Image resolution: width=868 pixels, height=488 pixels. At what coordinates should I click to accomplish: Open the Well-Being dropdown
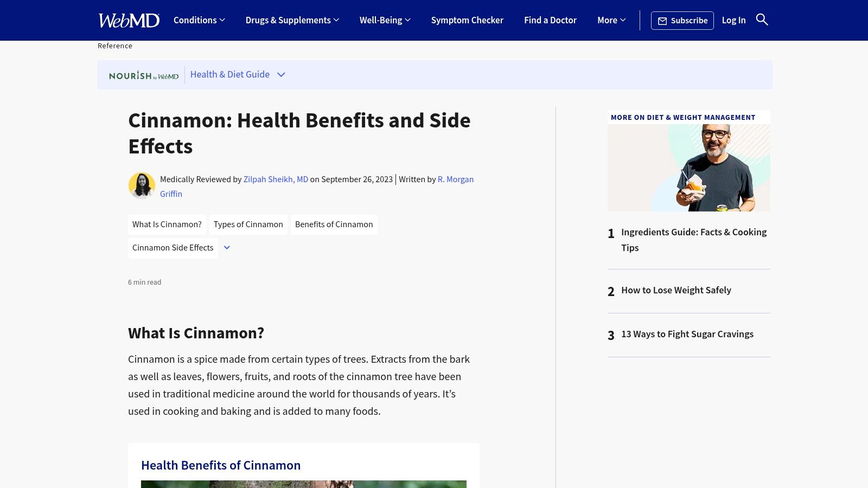pos(385,20)
